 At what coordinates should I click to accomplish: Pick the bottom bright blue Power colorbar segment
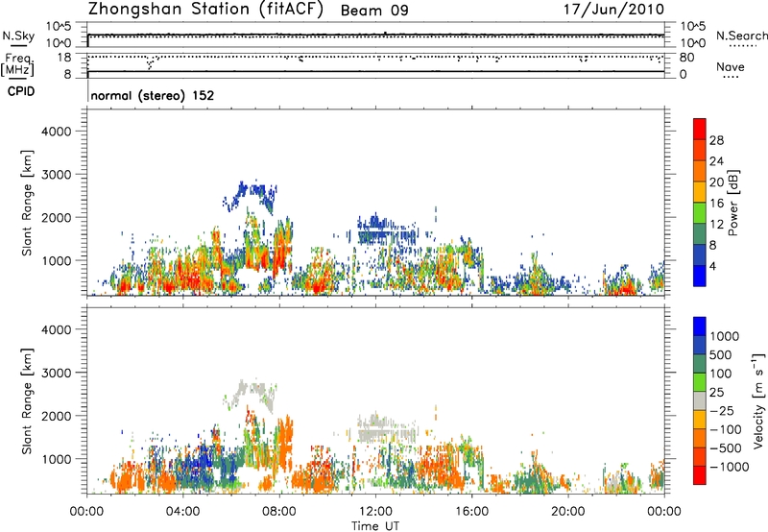tap(700, 276)
